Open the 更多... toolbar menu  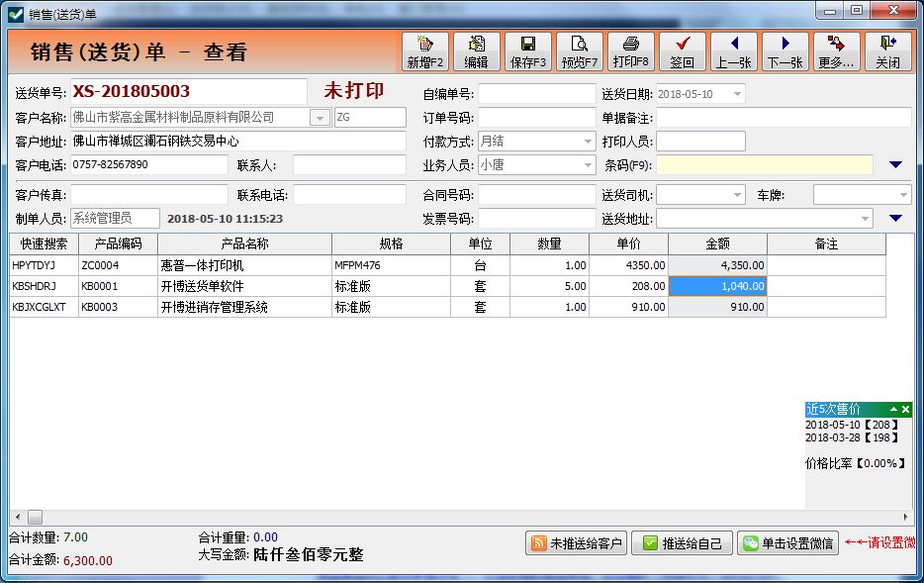(x=836, y=51)
